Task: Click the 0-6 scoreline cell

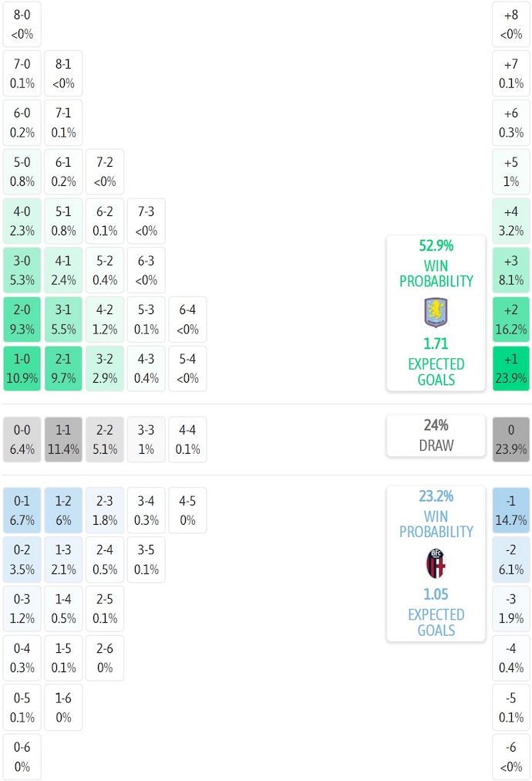Action: (x=22, y=757)
